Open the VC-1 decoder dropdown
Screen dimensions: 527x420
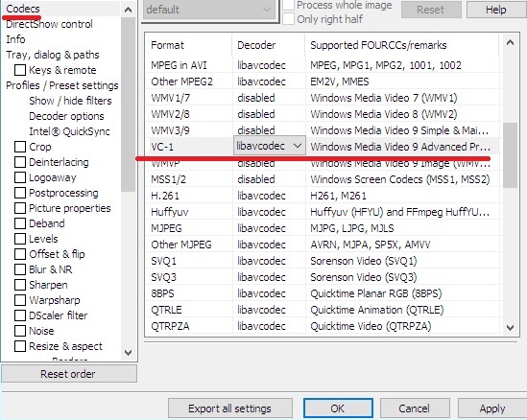coord(270,146)
